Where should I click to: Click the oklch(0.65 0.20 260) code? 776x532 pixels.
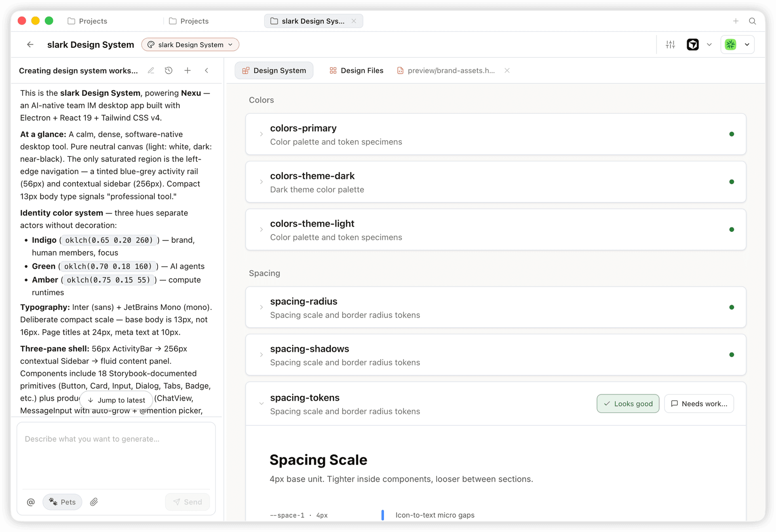(109, 240)
